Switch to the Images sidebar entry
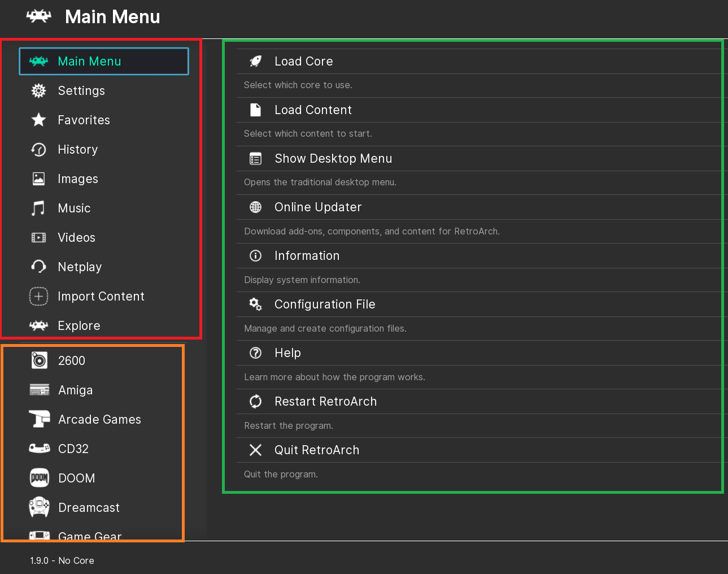Image resolution: width=728 pixels, height=574 pixels. point(104,179)
